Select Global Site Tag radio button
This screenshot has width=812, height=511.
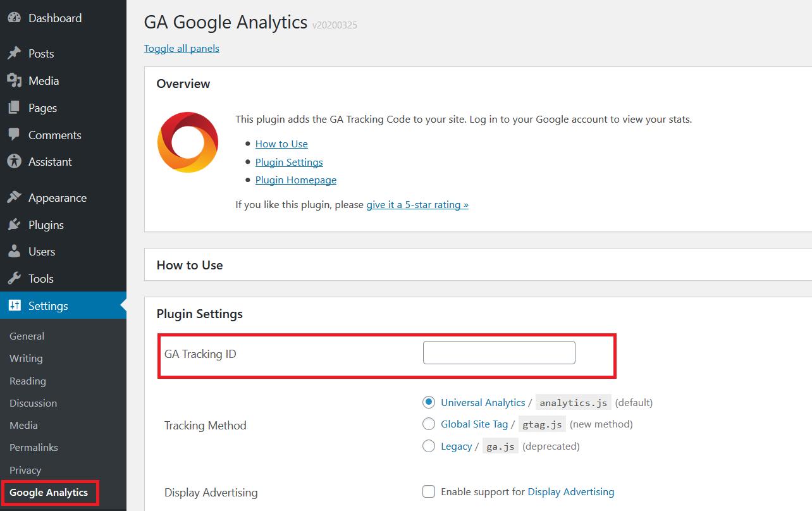point(429,424)
